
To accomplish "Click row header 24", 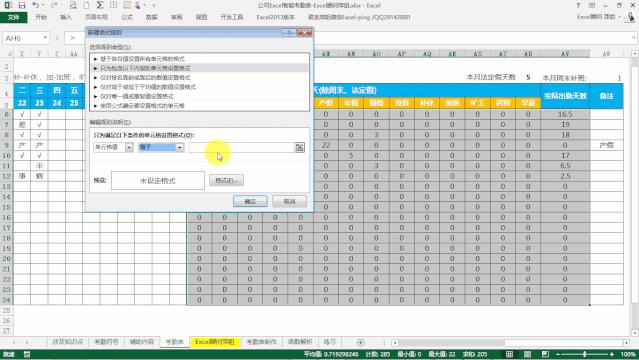I will [x=7, y=300].
